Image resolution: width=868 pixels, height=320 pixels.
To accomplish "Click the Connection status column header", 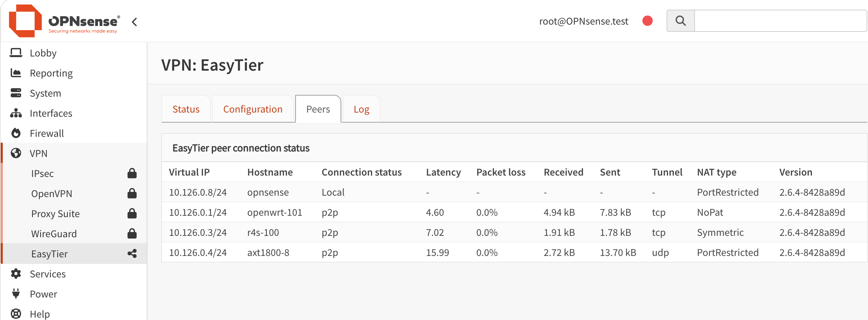I will click(x=362, y=172).
